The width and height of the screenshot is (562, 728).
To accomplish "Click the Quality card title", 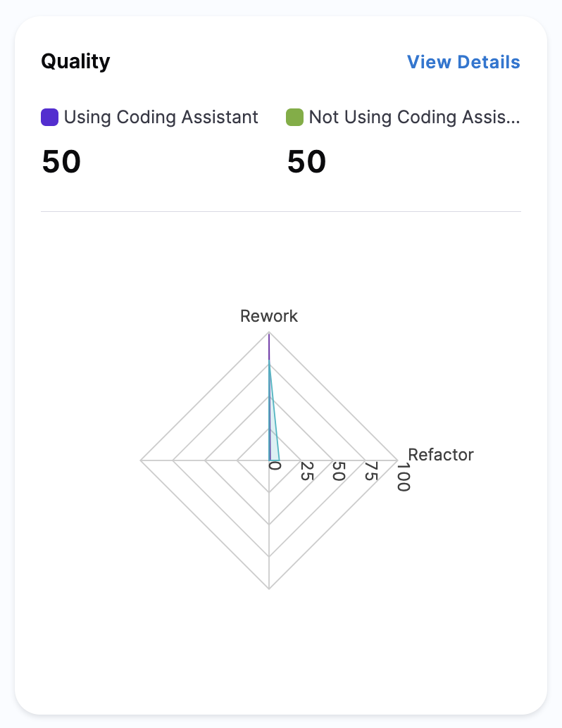I will 75,61.
